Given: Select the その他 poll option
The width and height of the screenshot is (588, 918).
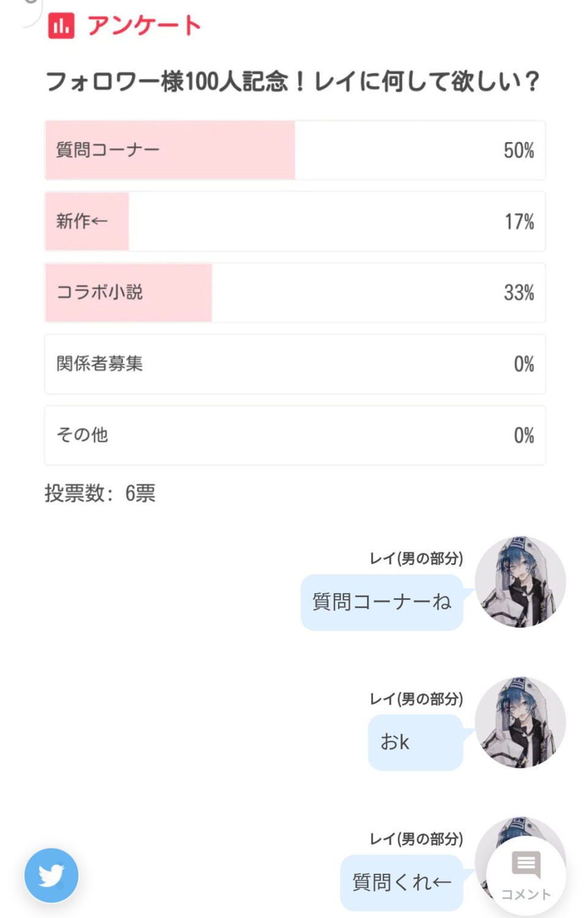Looking at the screenshot, I should [x=295, y=435].
